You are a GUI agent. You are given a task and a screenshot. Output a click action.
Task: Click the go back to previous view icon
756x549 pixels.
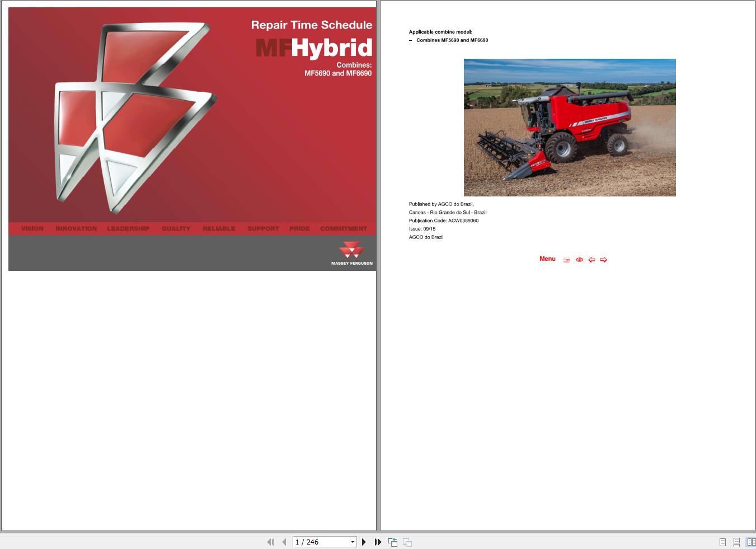point(393,542)
